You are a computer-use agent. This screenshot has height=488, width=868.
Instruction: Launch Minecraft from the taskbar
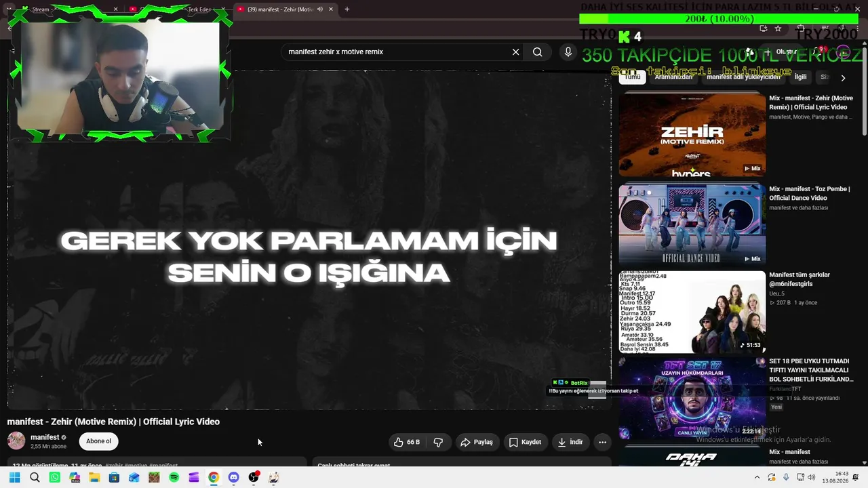pos(154,478)
